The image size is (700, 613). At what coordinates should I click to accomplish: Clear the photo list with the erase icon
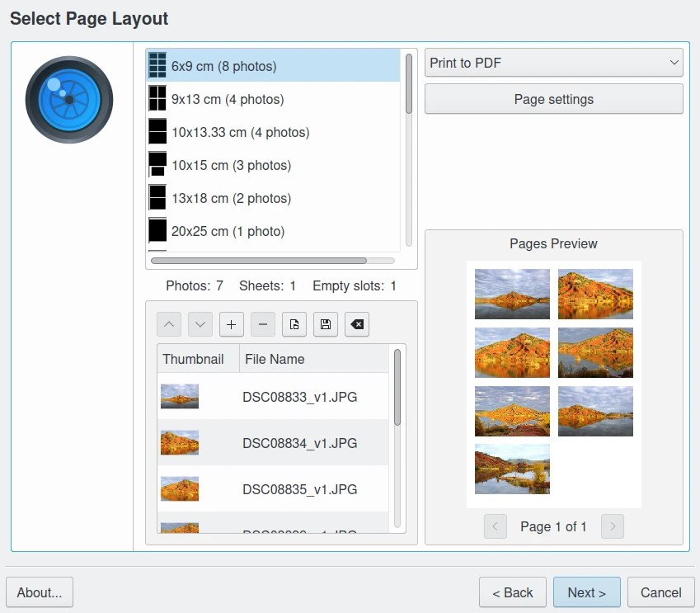pos(356,323)
